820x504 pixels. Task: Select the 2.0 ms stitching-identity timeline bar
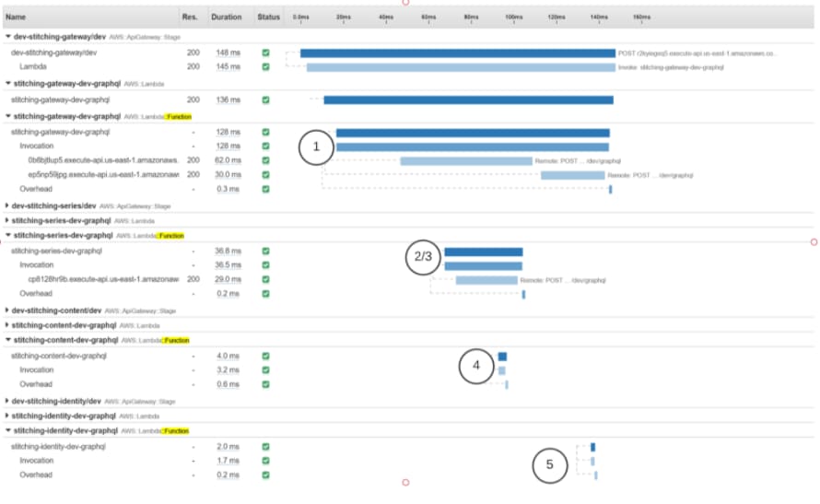(593, 447)
